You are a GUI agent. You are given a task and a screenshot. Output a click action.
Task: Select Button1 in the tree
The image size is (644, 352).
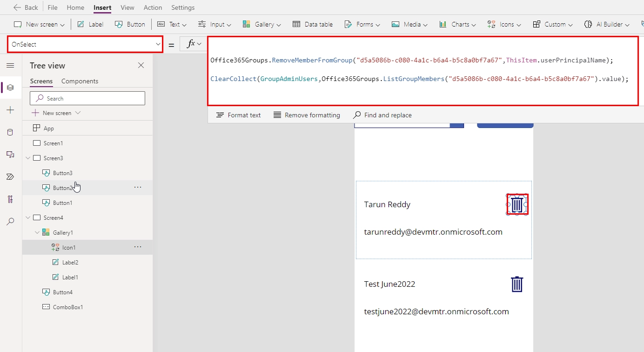tap(87, 203)
